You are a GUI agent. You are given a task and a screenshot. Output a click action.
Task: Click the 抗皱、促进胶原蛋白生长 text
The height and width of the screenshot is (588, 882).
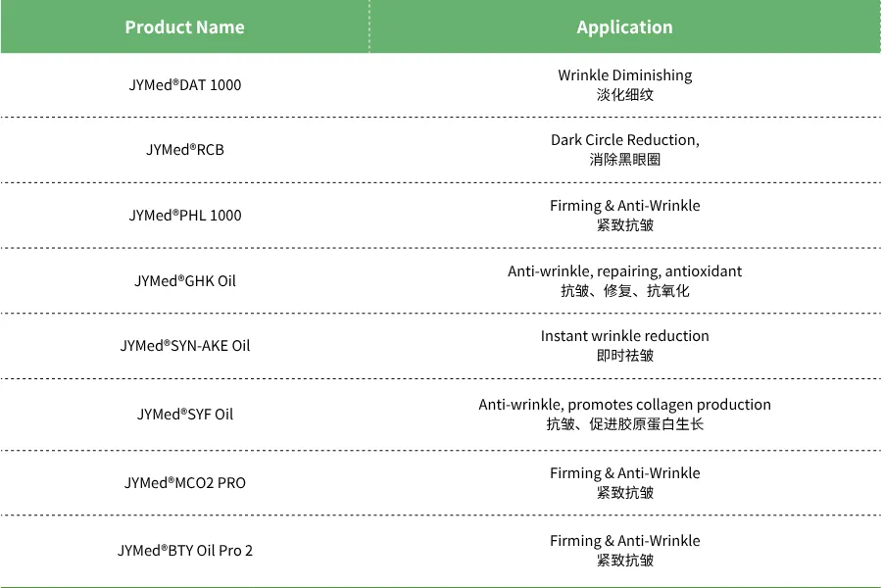(x=625, y=424)
